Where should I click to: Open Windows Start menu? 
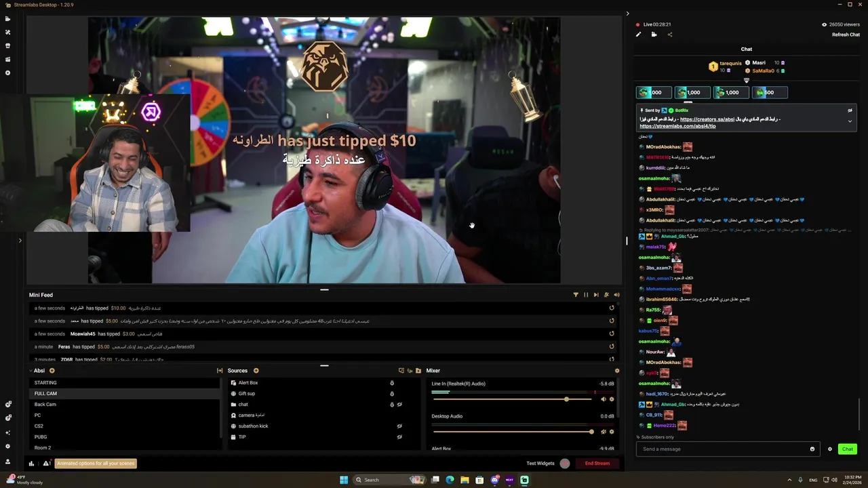point(344,480)
